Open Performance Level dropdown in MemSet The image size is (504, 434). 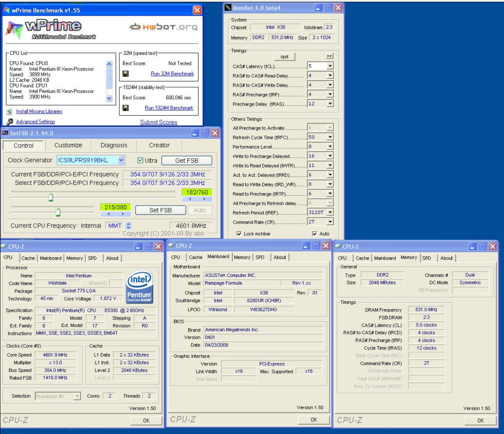click(x=330, y=147)
